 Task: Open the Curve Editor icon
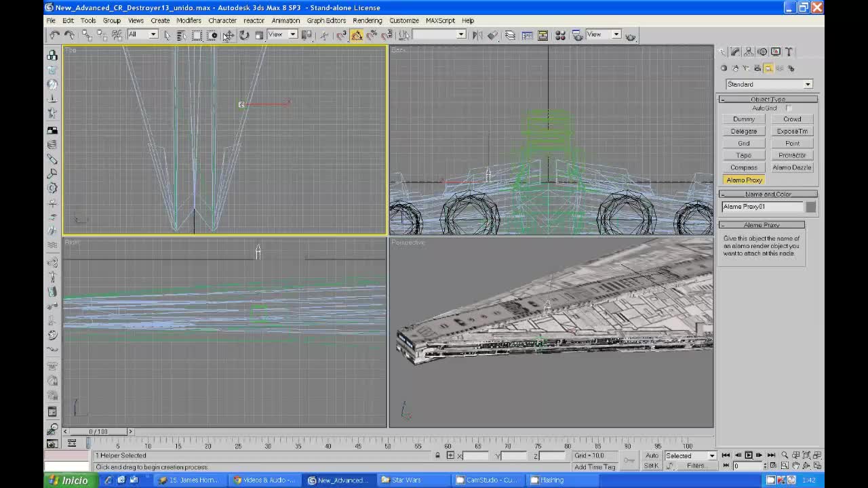click(x=527, y=35)
